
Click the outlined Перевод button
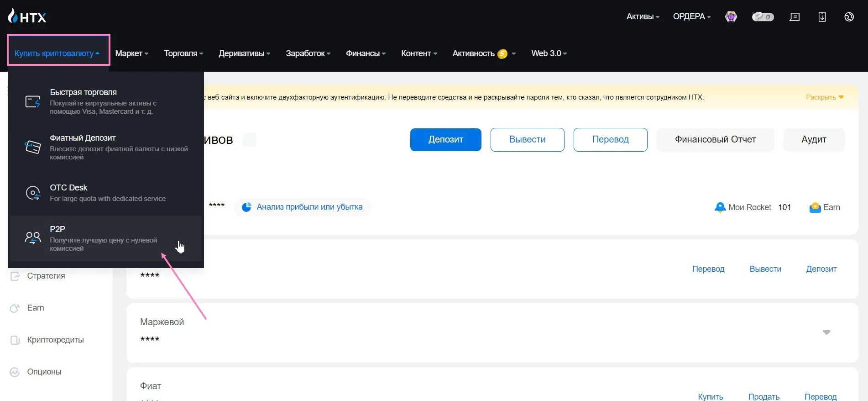[611, 140]
